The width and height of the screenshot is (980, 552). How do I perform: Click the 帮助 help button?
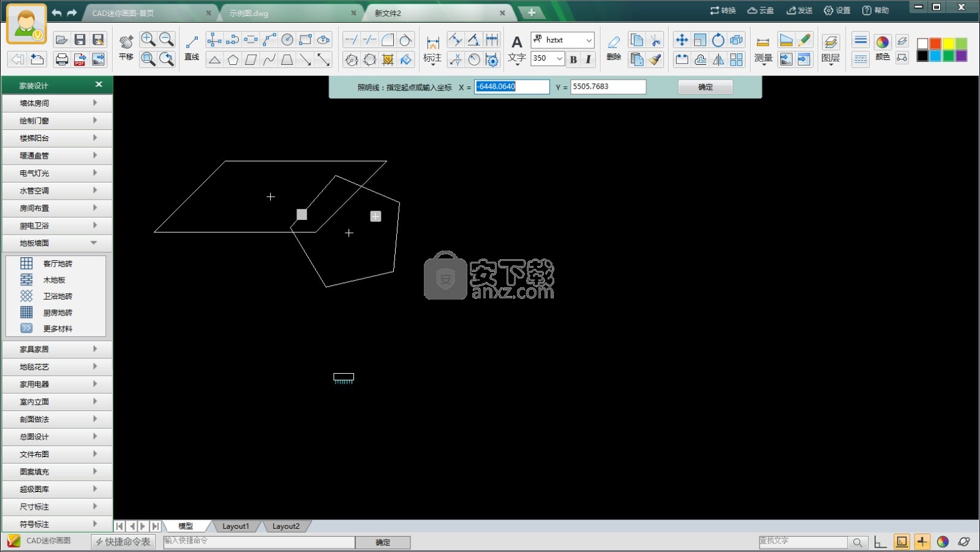[x=875, y=10]
